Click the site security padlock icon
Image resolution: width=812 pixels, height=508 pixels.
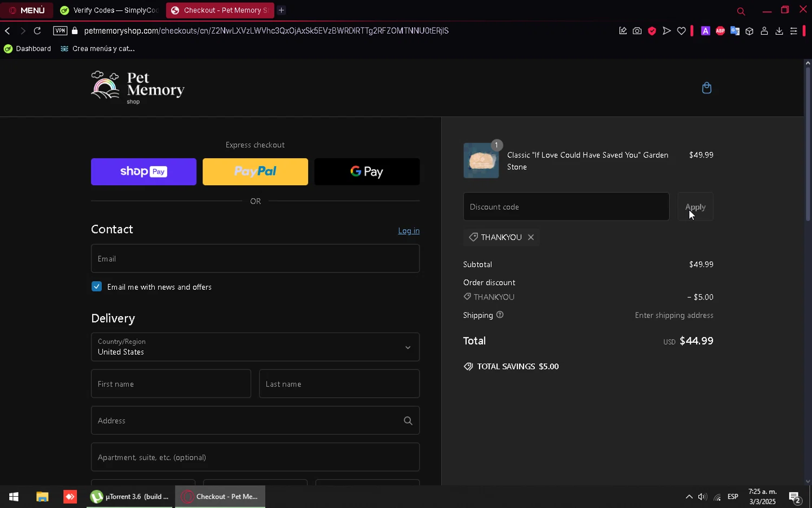coord(75,31)
